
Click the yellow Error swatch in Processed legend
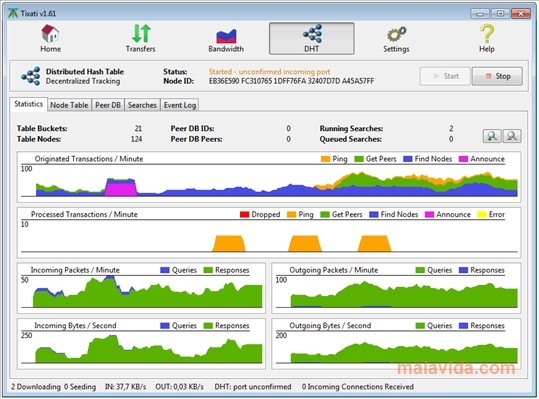click(482, 215)
